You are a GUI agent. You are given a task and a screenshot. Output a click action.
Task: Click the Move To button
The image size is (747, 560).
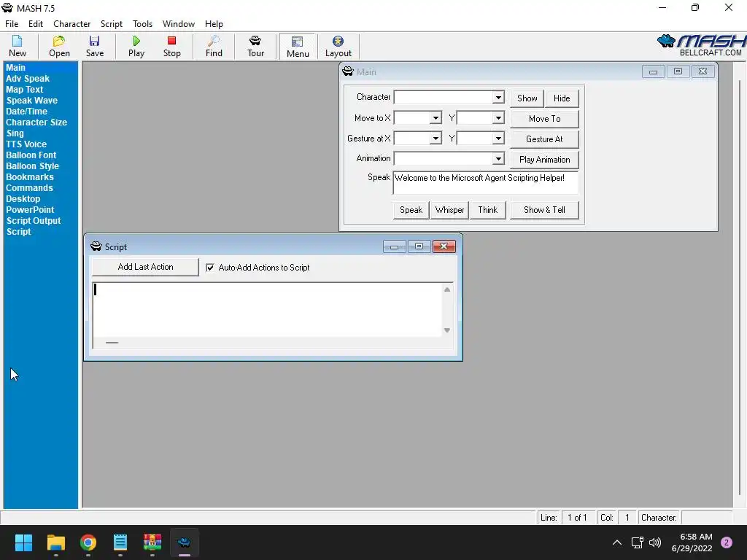point(544,119)
